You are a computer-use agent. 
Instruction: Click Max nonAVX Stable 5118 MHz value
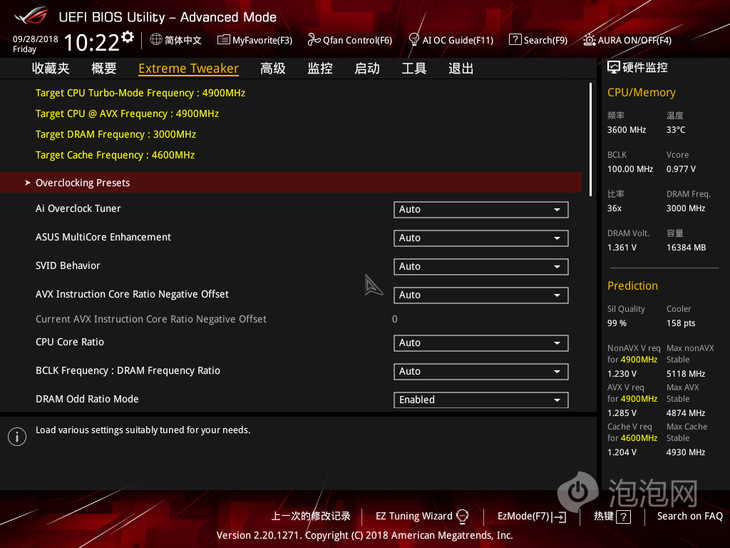[x=685, y=374]
